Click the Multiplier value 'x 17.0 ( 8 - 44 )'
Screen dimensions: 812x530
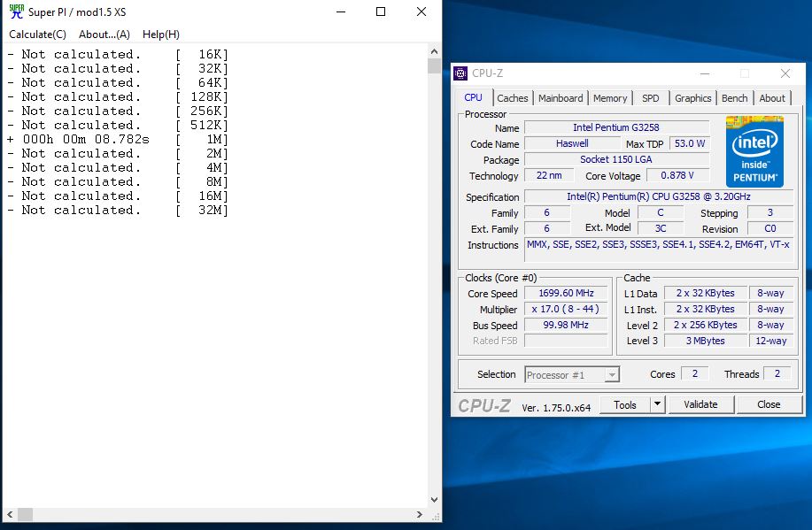[x=566, y=309]
